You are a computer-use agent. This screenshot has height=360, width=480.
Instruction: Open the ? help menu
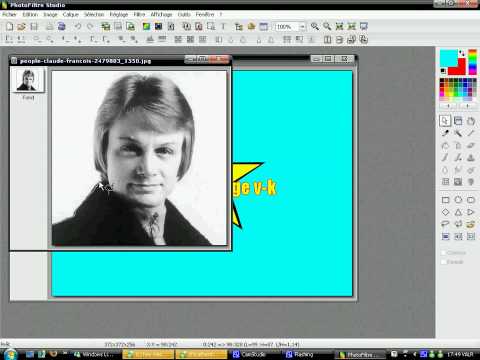click(x=221, y=14)
